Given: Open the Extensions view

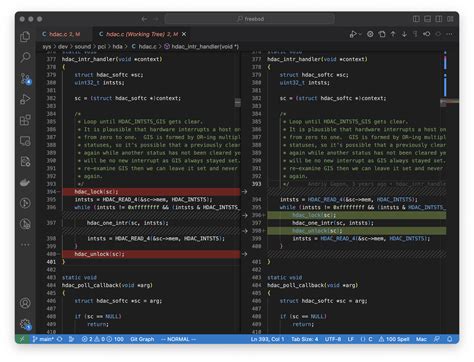Looking at the screenshot, I should point(25,120).
